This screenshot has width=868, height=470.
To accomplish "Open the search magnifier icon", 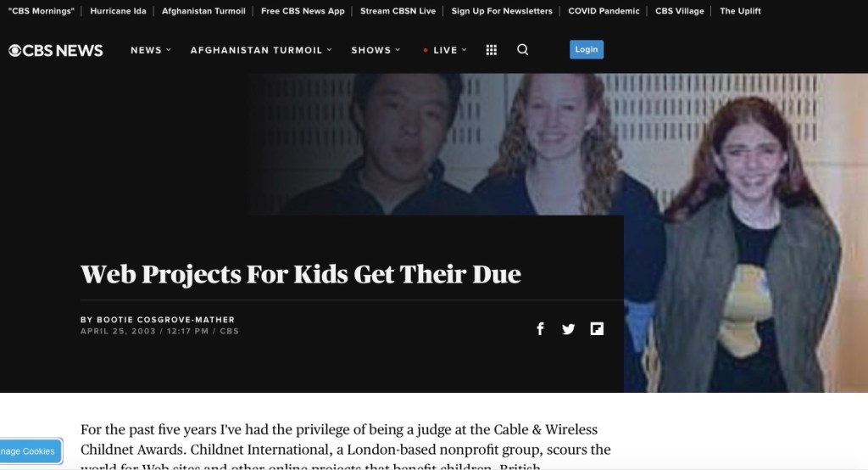I will click(x=522, y=49).
